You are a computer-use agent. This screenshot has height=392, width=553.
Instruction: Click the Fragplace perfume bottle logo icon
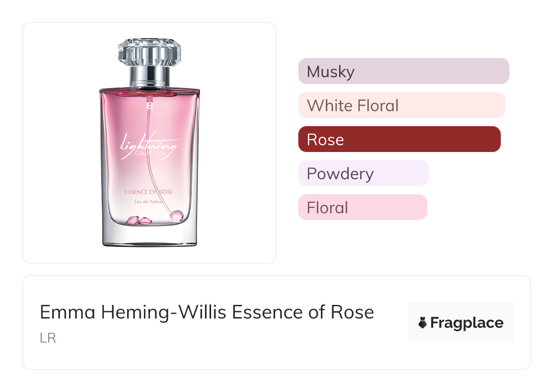point(423,323)
